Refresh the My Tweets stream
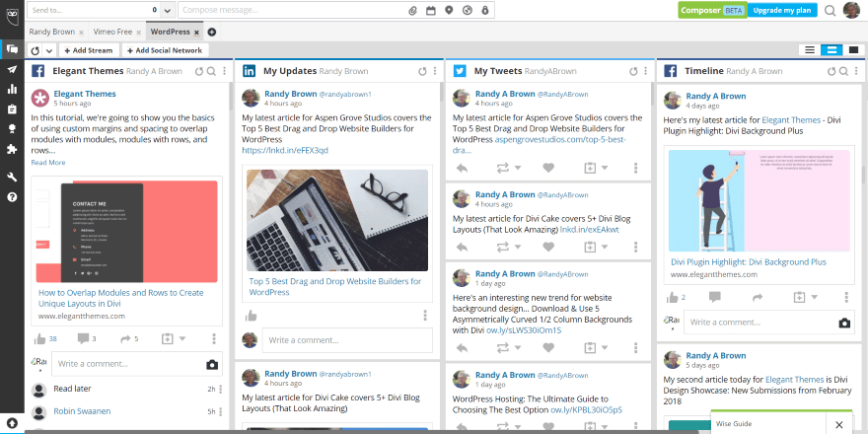 [x=633, y=71]
